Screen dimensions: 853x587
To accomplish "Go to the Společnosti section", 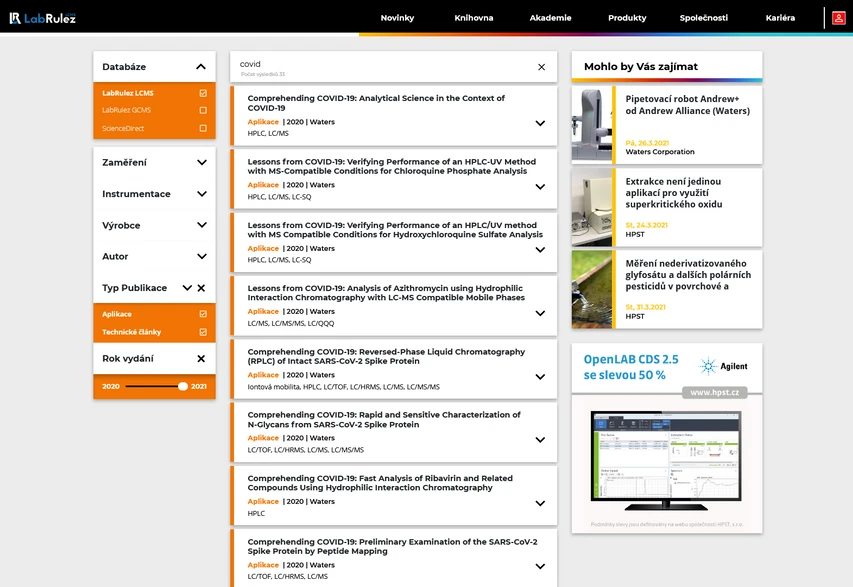I will pos(703,18).
